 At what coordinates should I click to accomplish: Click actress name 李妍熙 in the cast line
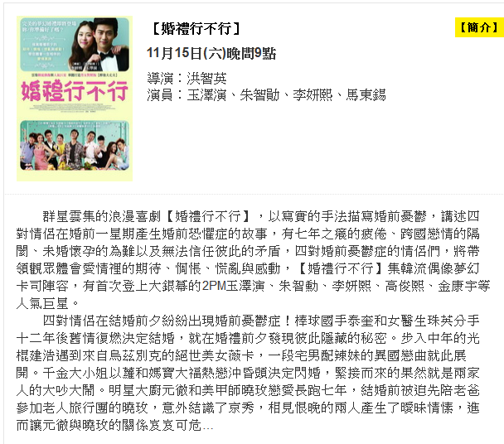coord(313,95)
